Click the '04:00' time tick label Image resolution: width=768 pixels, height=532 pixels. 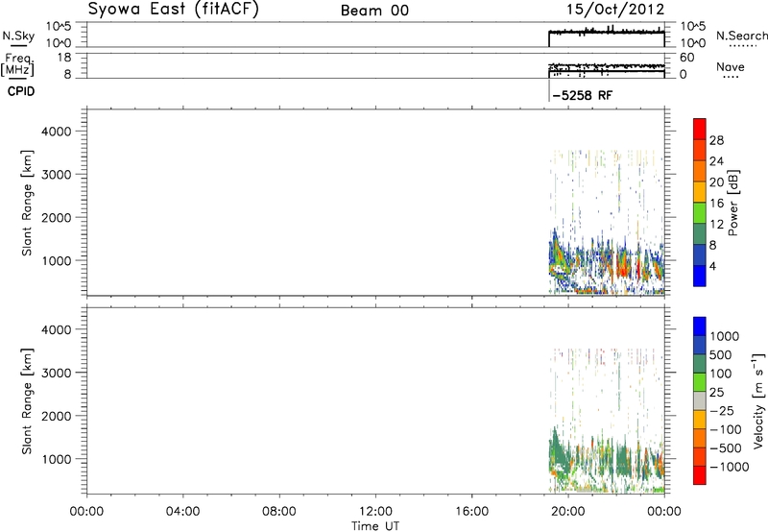tap(182, 512)
